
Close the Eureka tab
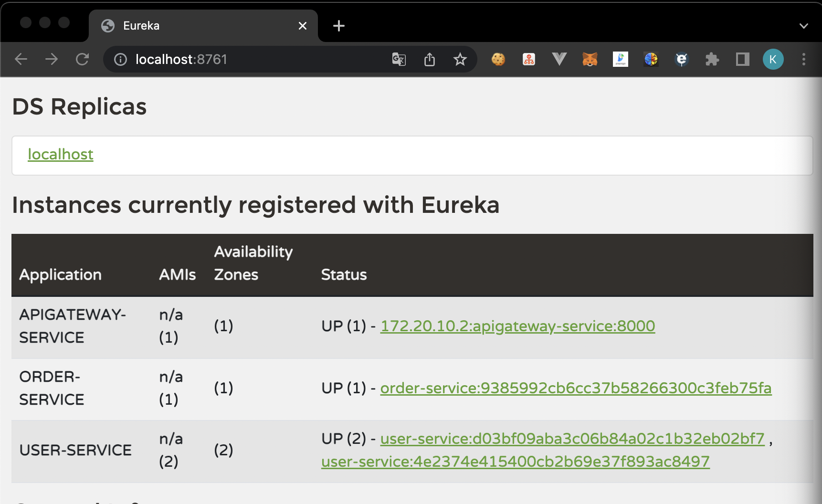click(303, 26)
